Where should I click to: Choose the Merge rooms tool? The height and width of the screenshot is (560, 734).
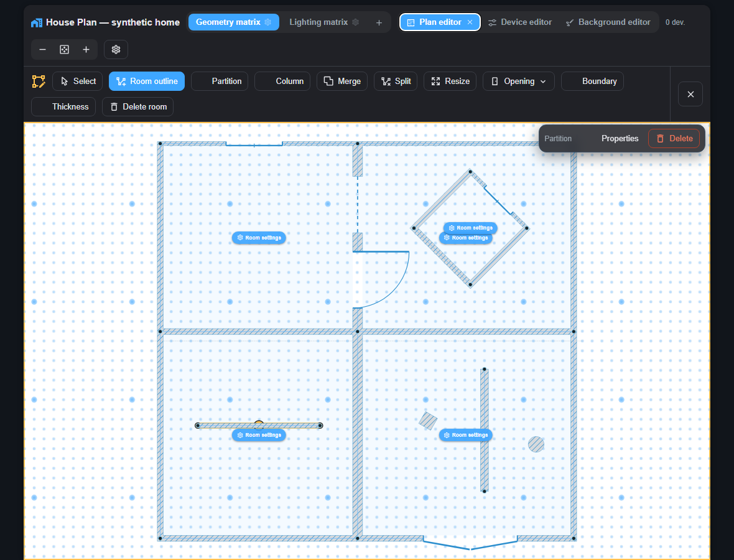[x=342, y=81]
